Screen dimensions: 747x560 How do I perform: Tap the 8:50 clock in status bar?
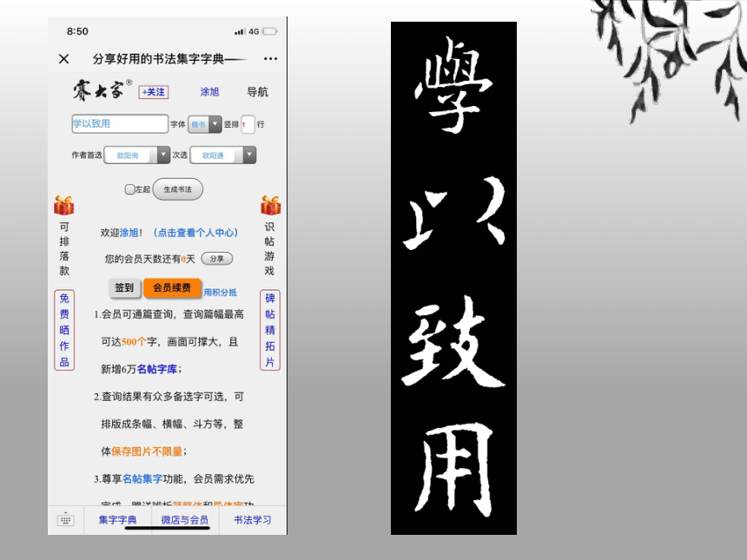coord(77,31)
